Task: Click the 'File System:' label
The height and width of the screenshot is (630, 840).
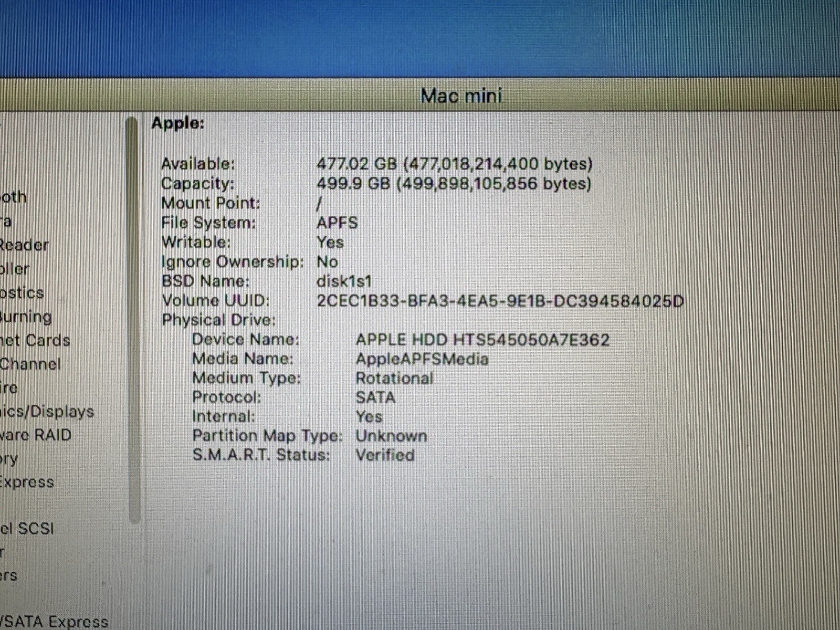Action: [208, 223]
